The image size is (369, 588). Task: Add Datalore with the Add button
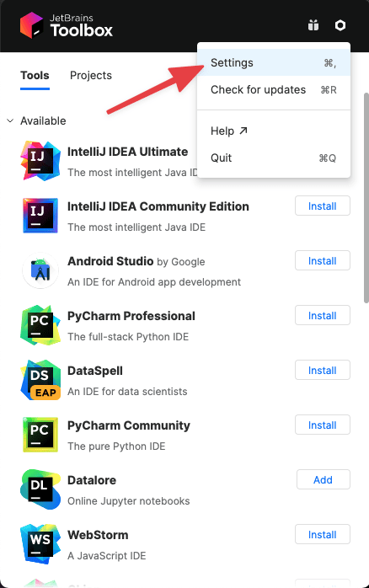(x=324, y=479)
